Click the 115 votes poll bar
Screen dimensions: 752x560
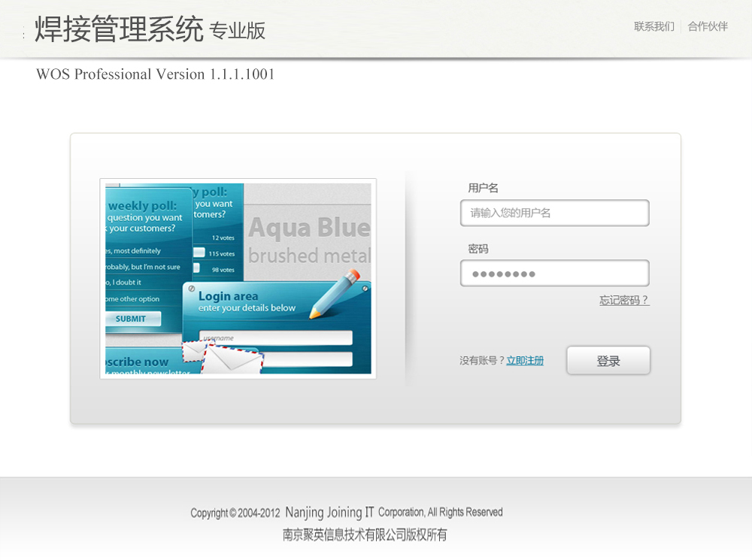pyautogui.click(x=199, y=253)
